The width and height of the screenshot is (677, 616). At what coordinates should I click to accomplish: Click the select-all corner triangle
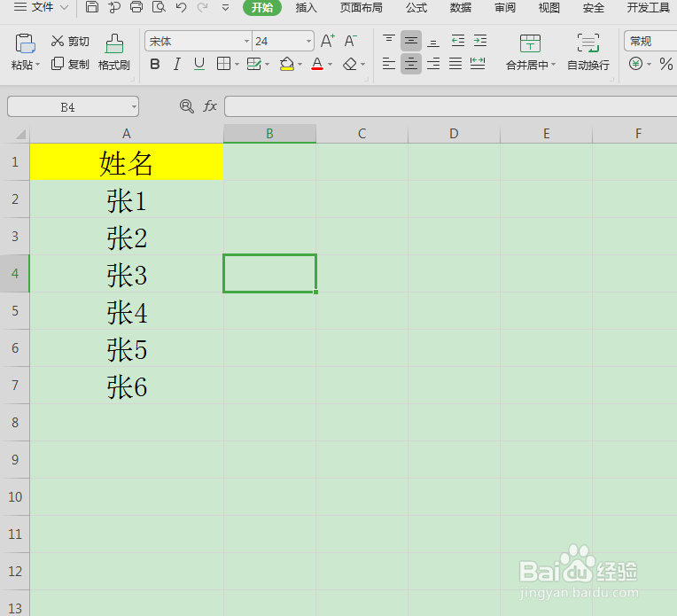tap(20, 135)
